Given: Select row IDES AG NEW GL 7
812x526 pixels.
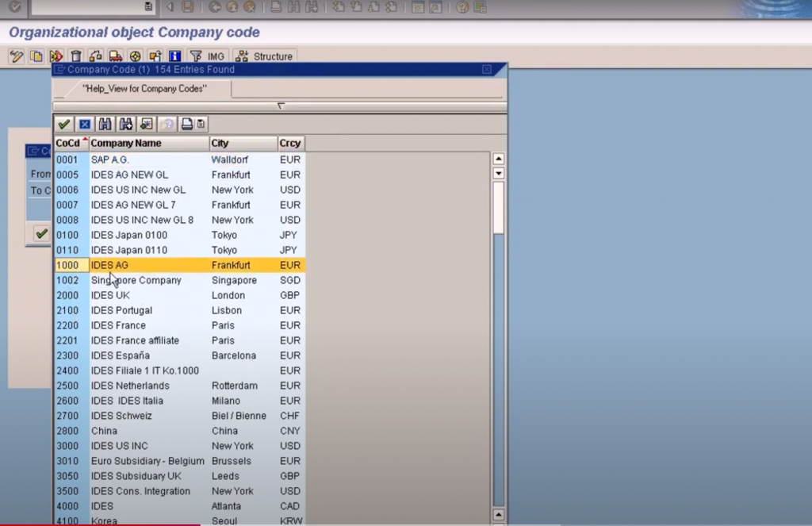Looking at the screenshot, I should click(180, 205).
